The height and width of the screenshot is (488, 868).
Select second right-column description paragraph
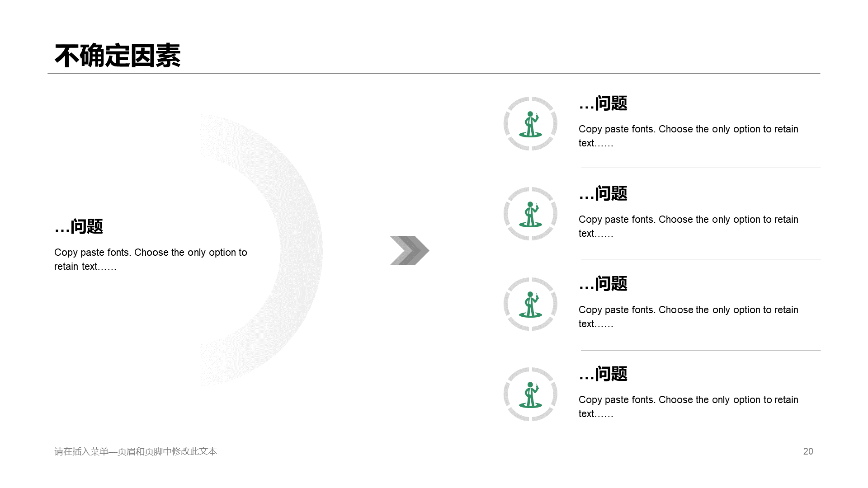click(689, 226)
